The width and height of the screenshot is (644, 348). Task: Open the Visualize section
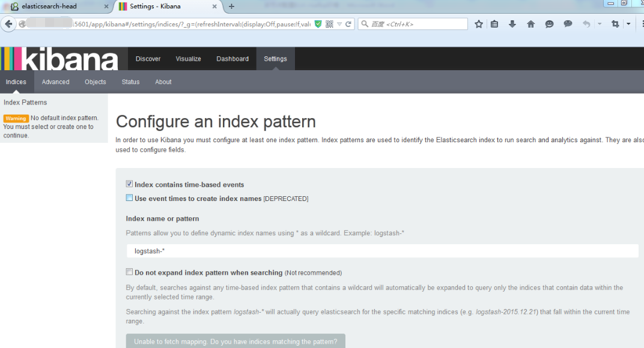pyautogui.click(x=189, y=59)
